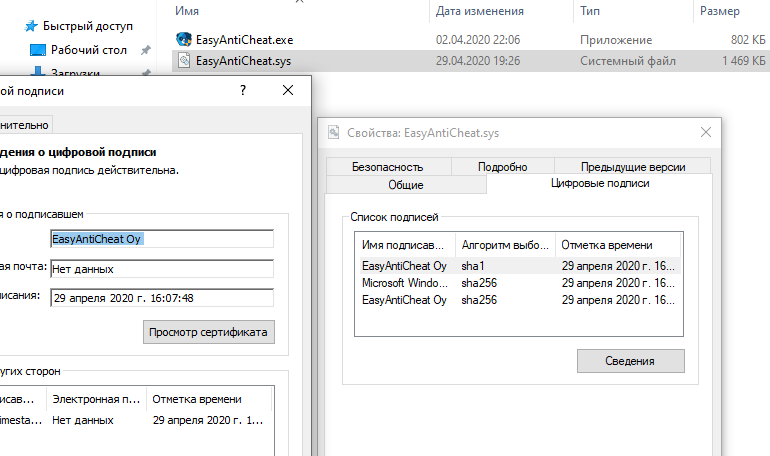Viewport: 770px width, 456px height.
Task: Select the Microsoft Windows signature row
Action: pos(518,283)
